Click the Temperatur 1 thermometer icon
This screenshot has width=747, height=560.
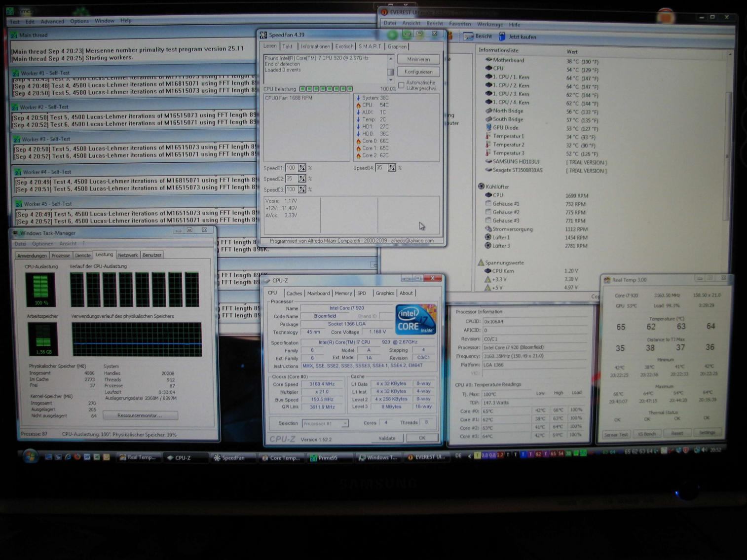488,136
